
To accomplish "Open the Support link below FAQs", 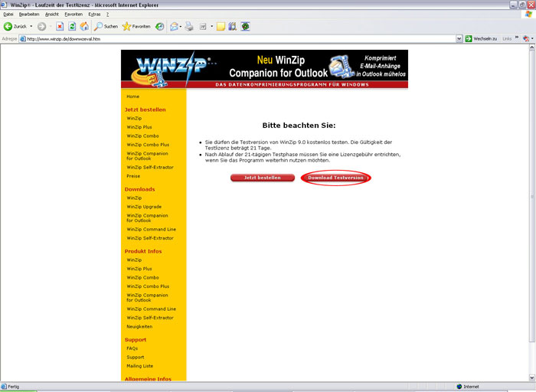I will 136,357.
